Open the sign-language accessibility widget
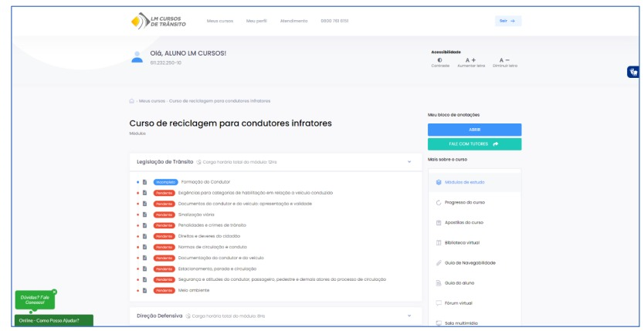644x331 pixels. [633, 72]
